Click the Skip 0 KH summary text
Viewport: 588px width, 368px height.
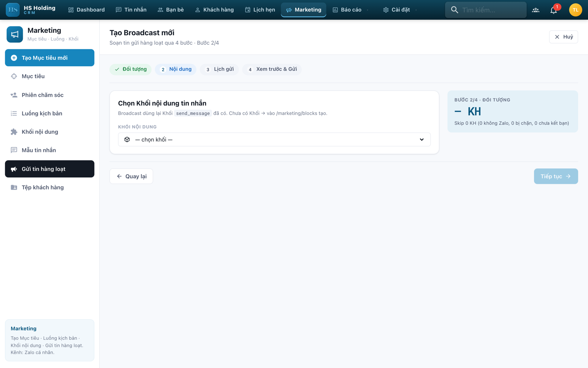point(512,123)
